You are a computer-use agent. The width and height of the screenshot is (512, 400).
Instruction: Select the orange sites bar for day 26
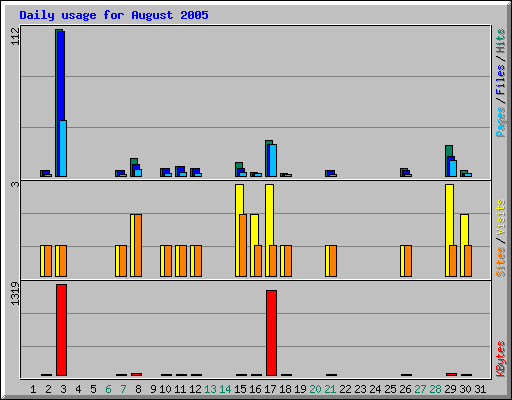pos(408,261)
